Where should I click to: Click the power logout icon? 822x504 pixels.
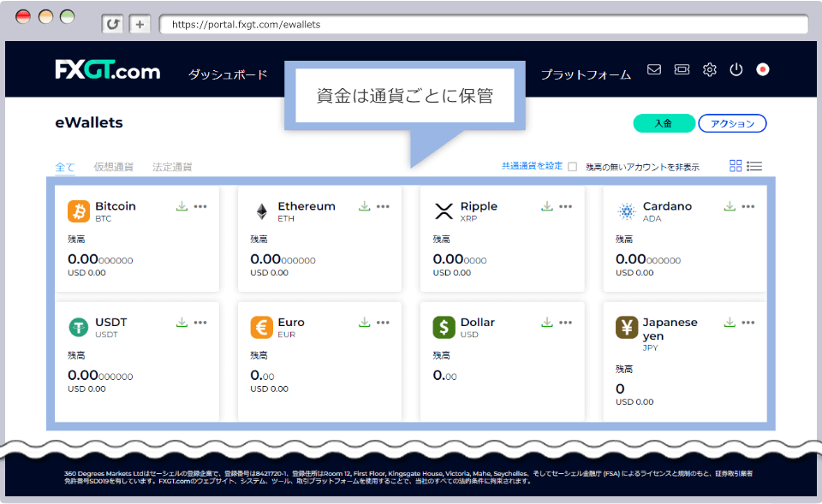click(x=736, y=69)
